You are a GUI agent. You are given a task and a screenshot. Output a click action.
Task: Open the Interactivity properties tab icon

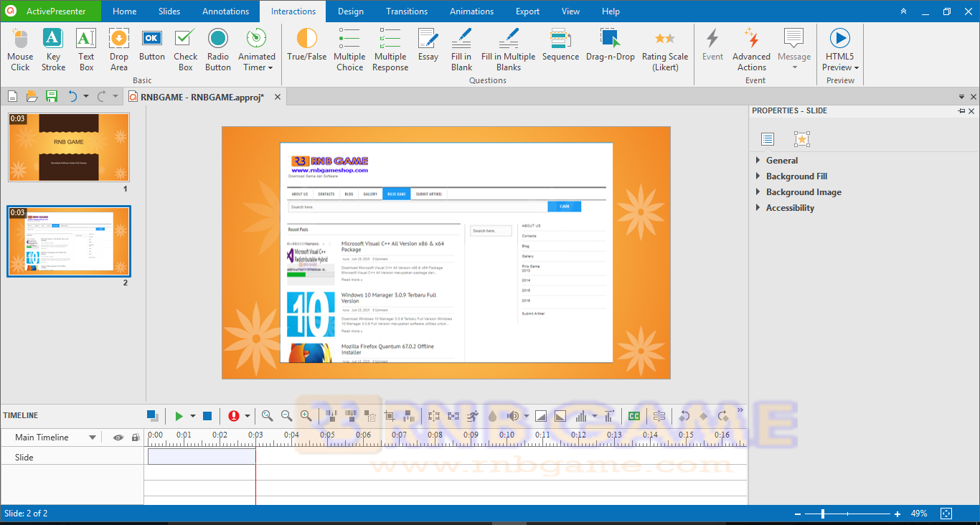tap(802, 139)
